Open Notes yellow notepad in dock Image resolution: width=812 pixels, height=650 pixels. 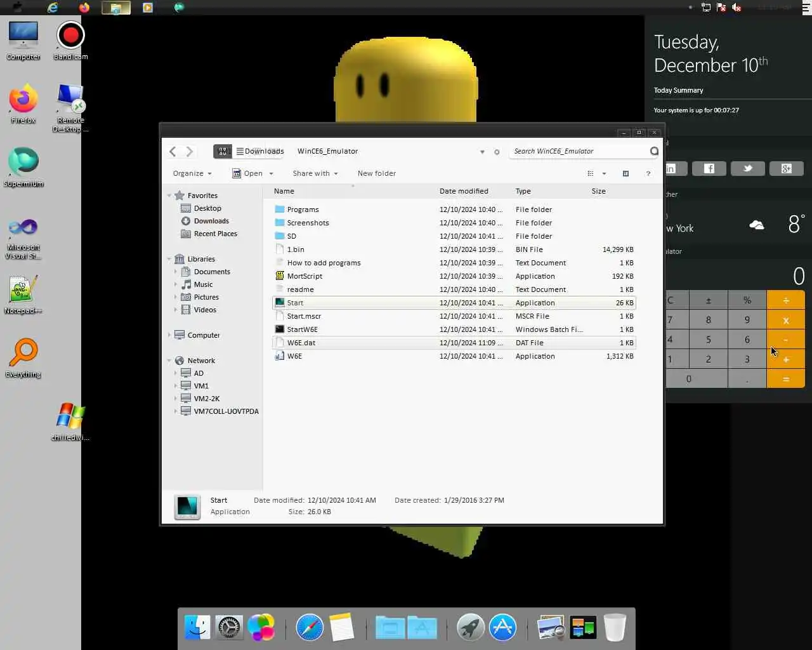[x=341, y=628]
